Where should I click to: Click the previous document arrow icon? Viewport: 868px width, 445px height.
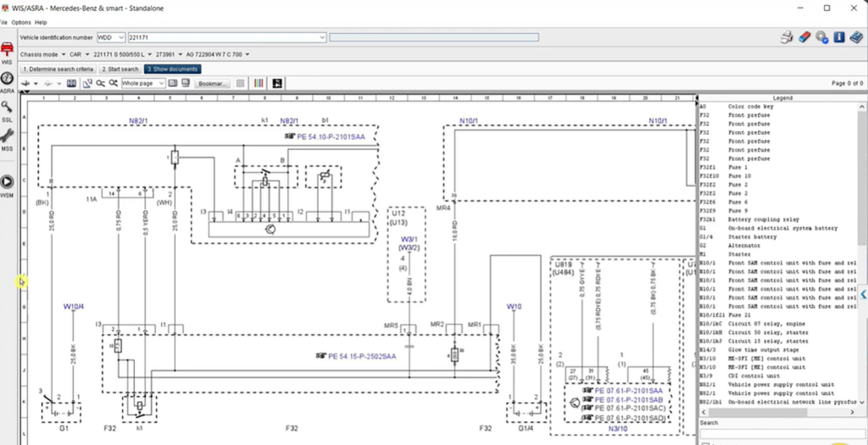point(25,84)
